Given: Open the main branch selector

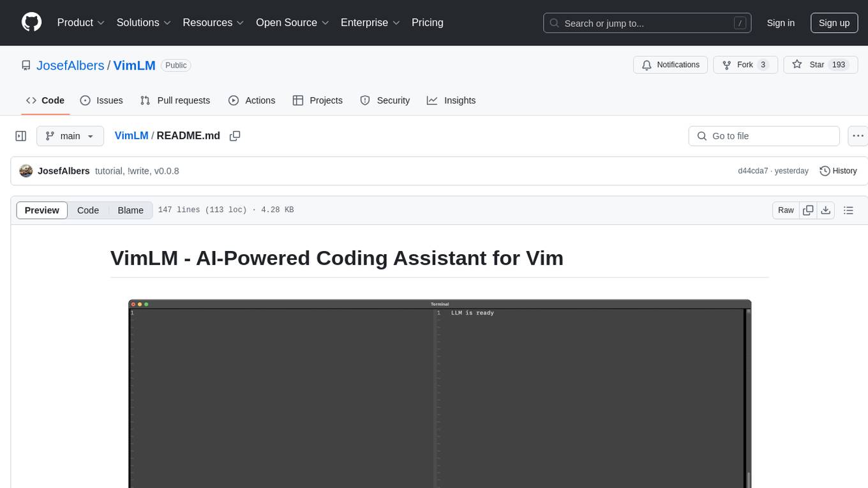Looking at the screenshot, I should pos(70,136).
